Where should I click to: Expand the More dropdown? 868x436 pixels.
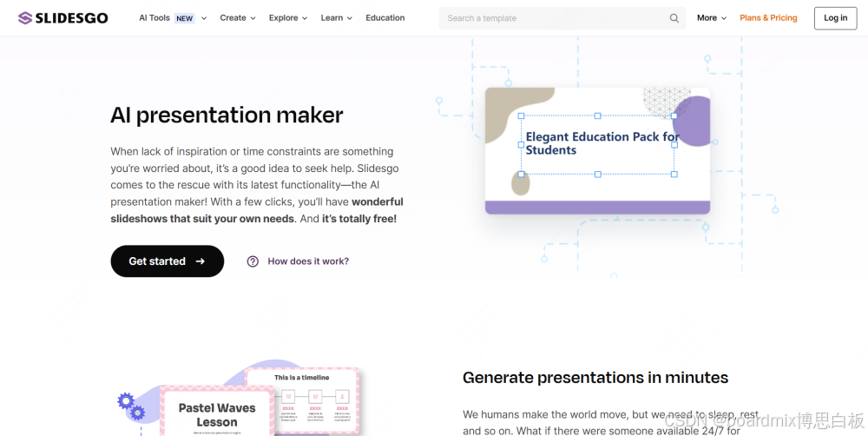(712, 17)
